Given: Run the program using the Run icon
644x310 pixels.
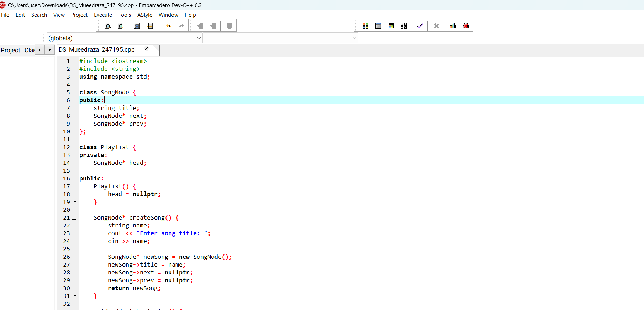Looking at the screenshot, I should pyautogui.click(x=378, y=26).
